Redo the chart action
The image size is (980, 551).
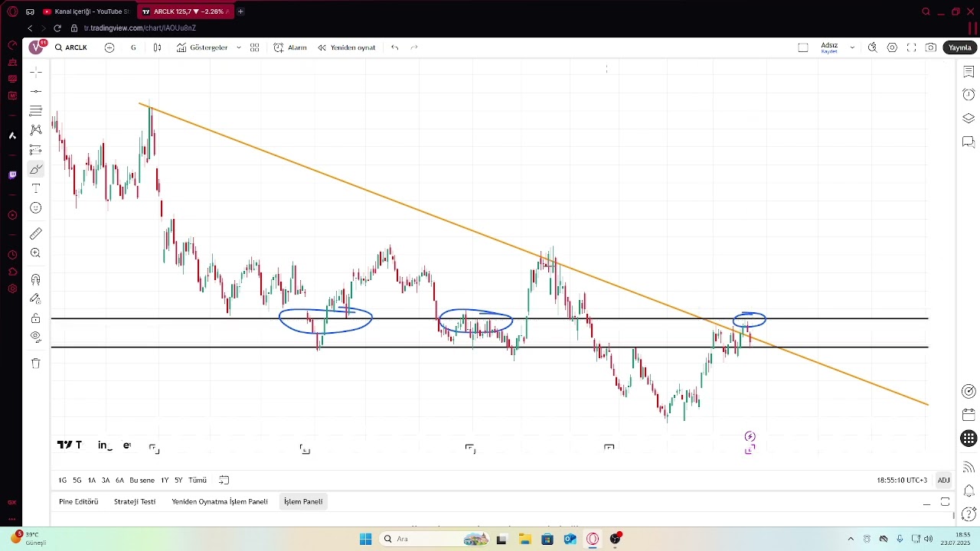[x=414, y=47]
